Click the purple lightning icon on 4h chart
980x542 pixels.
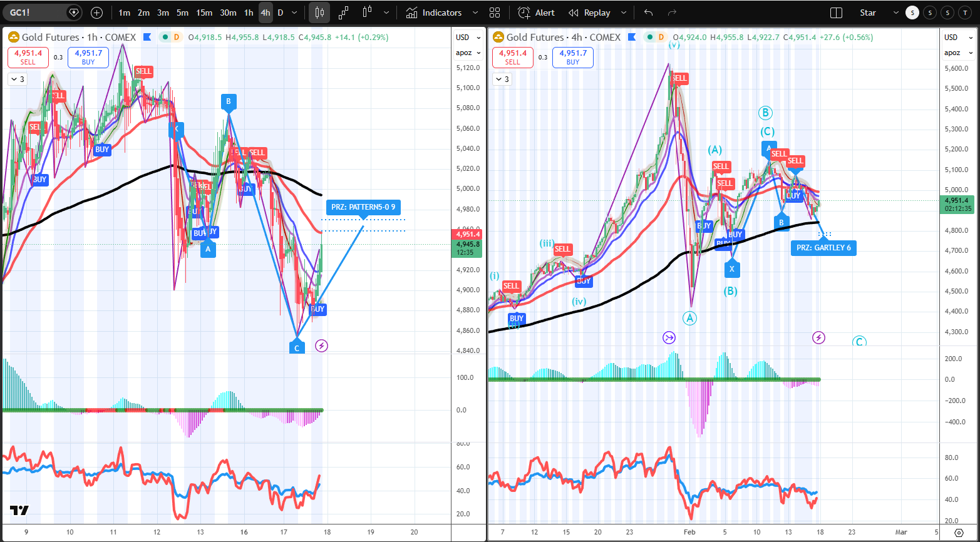[818, 338]
